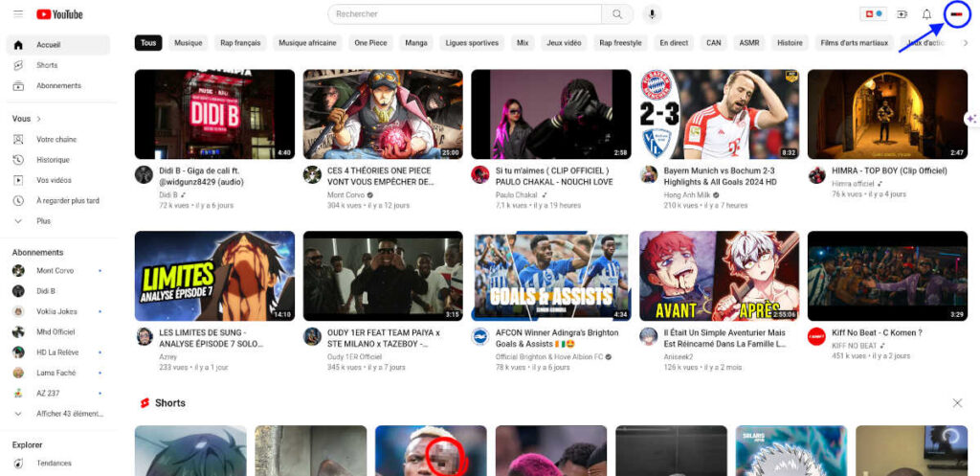Click the search magnifier button
Screen dimensions: 980x476
click(x=617, y=13)
